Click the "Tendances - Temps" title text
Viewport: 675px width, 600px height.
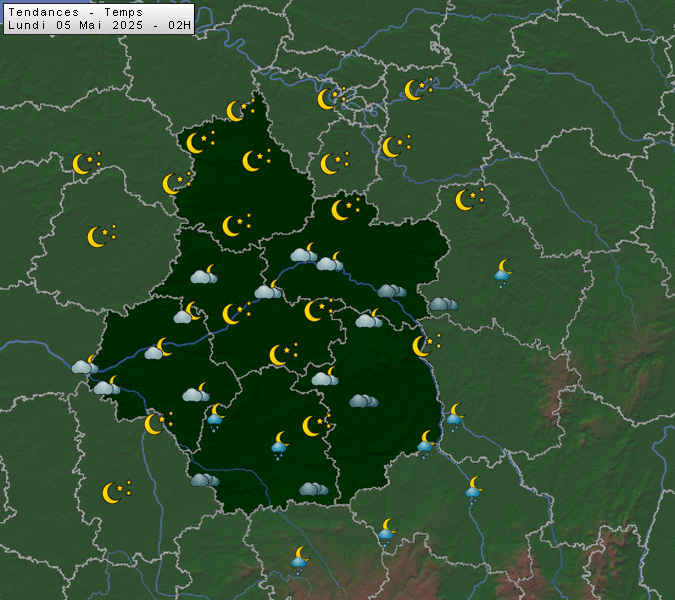[x=75, y=12]
